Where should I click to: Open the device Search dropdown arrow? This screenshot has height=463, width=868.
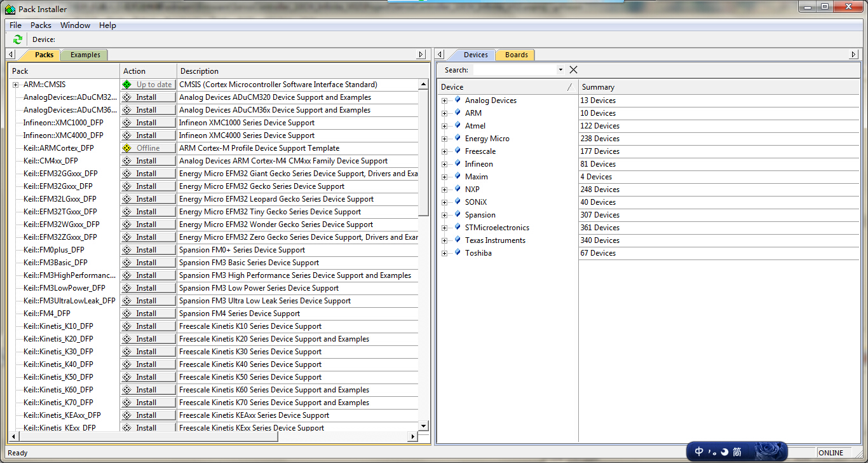click(560, 70)
